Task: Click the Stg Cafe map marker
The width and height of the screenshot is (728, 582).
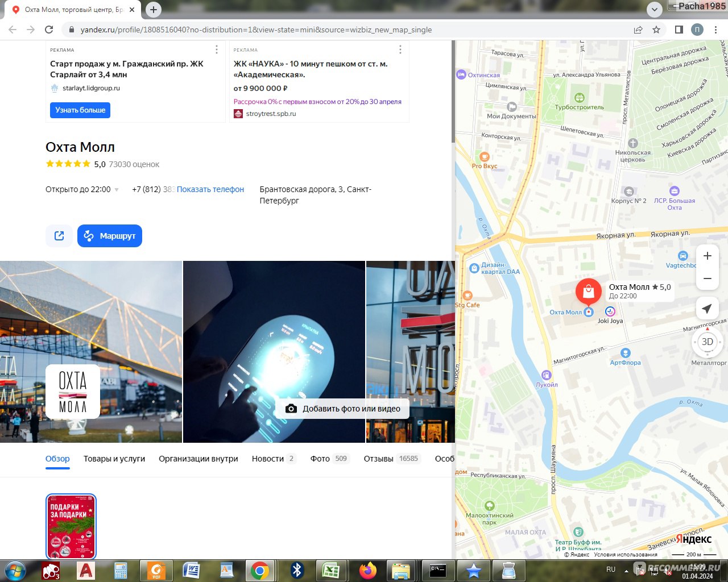Action: click(x=468, y=296)
